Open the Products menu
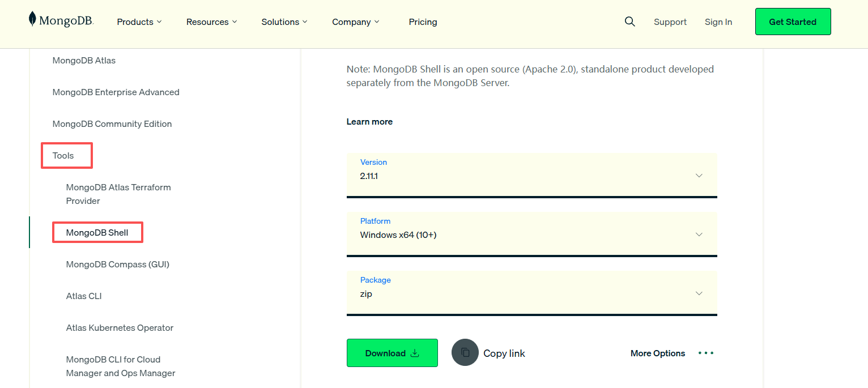The height and width of the screenshot is (388, 868). tap(139, 22)
